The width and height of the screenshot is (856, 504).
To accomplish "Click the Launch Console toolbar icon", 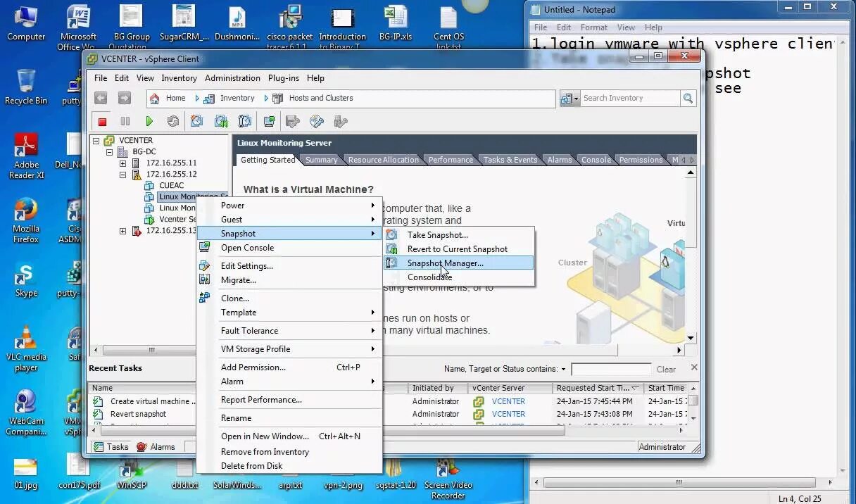I will pyautogui.click(x=269, y=122).
